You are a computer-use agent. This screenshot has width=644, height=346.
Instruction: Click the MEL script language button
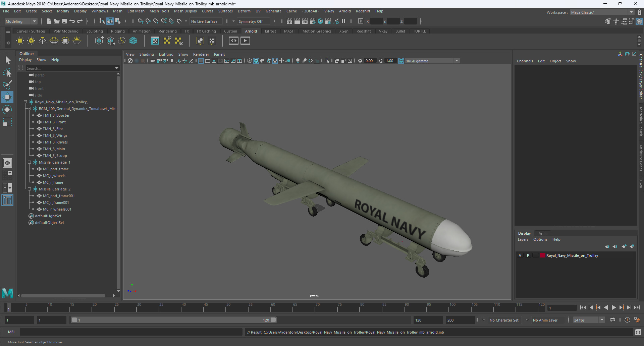click(12, 332)
